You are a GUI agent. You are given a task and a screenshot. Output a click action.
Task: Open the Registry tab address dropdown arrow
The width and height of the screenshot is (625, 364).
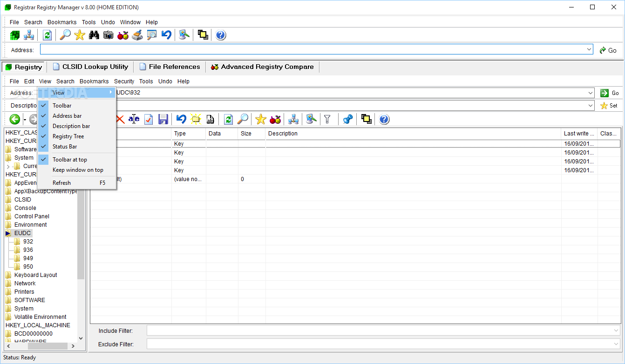(x=591, y=93)
